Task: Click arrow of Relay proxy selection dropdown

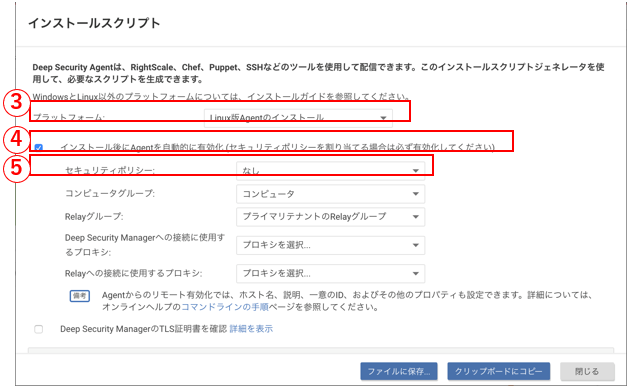Action: point(415,274)
